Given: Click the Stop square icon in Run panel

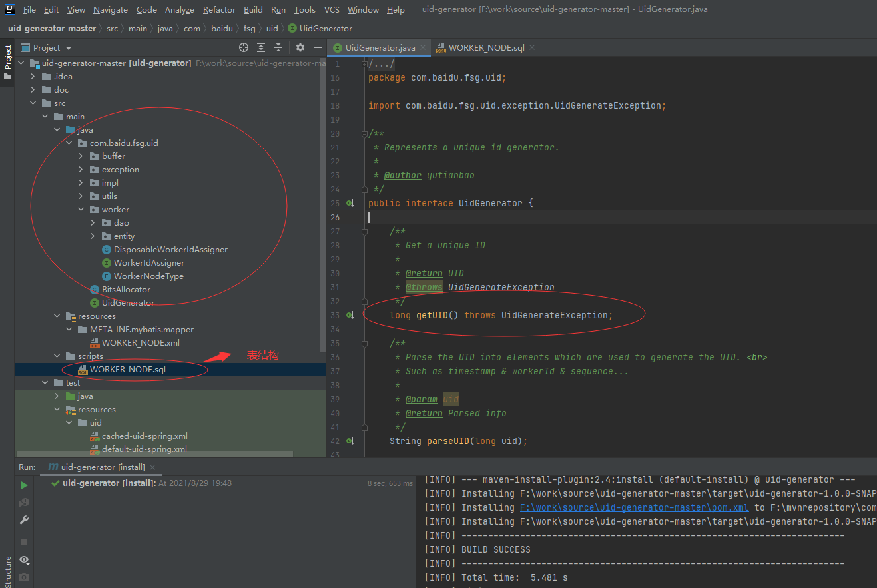Looking at the screenshot, I should click(x=24, y=542).
